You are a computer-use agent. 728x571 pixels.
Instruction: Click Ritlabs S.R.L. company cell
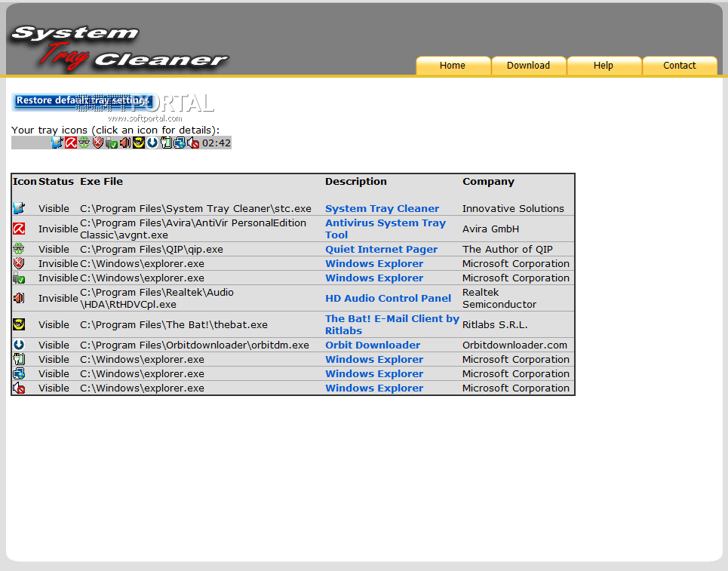point(495,324)
